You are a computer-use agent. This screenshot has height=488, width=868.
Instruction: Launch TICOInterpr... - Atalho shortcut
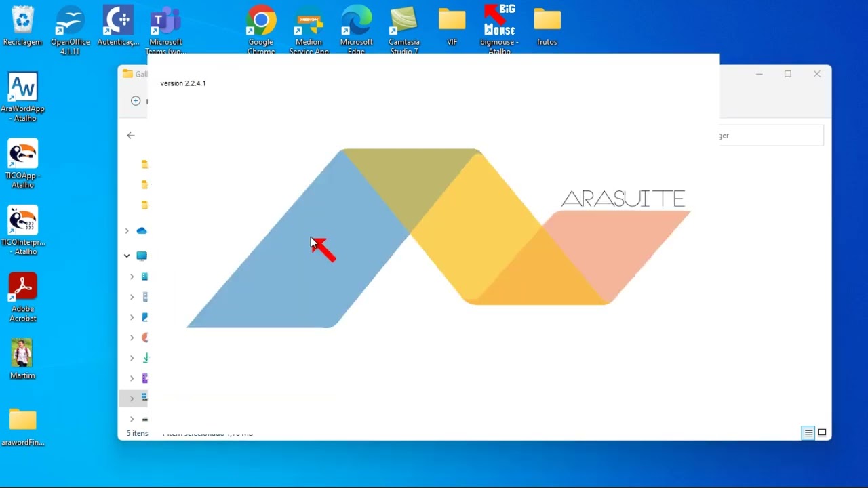coord(23,230)
